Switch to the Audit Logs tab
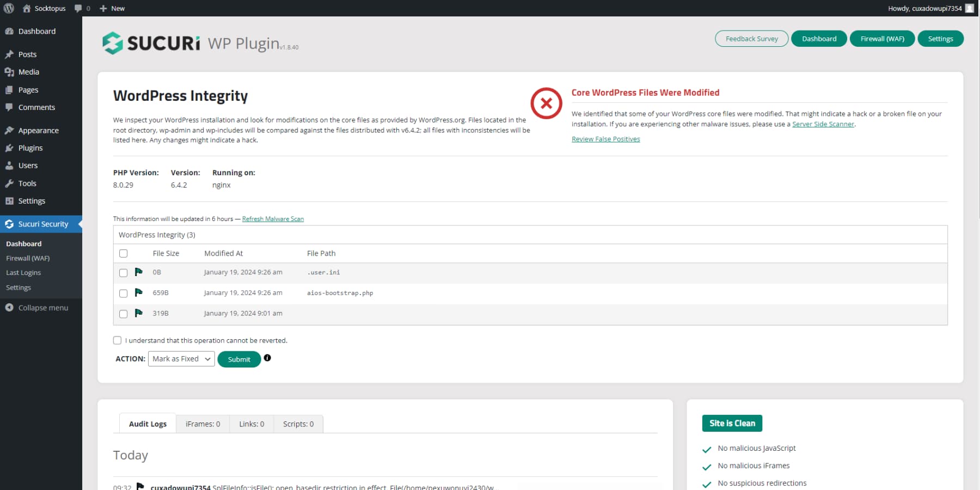The width and height of the screenshot is (980, 490). tap(147, 424)
